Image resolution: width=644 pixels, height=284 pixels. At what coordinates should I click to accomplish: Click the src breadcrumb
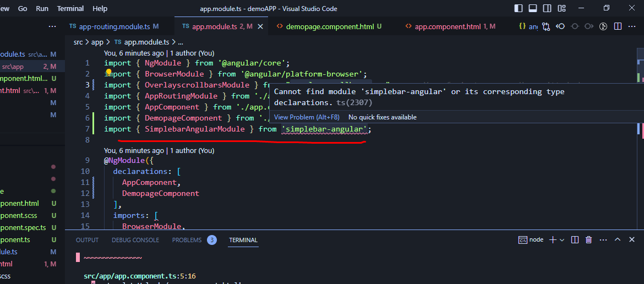pyautogui.click(x=78, y=42)
